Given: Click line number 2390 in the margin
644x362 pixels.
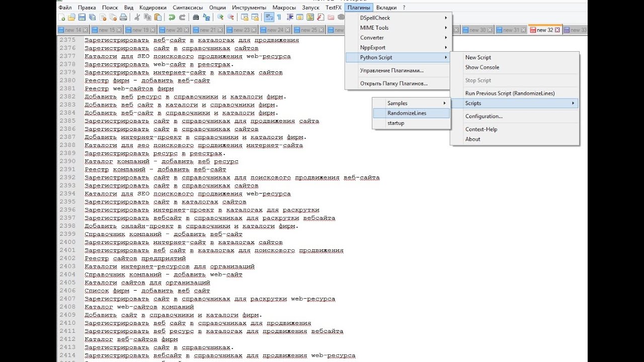Looking at the screenshot, I should pyautogui.click(x=67, y=161).
